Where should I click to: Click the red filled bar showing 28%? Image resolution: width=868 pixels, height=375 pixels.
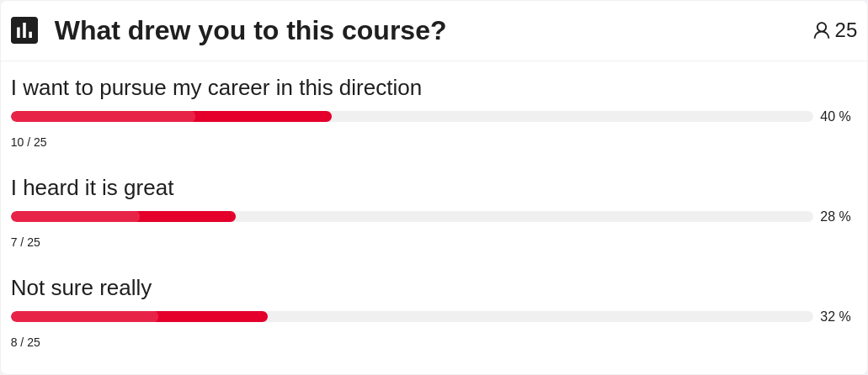point(123,217)
